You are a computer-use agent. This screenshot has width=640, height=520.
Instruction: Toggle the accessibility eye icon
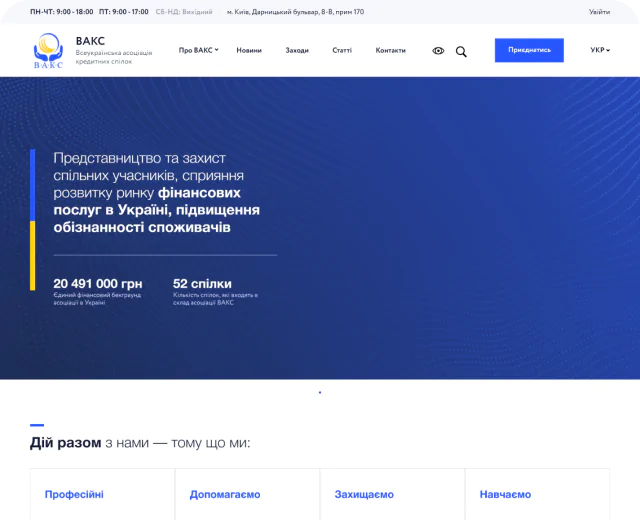[438, 51]
